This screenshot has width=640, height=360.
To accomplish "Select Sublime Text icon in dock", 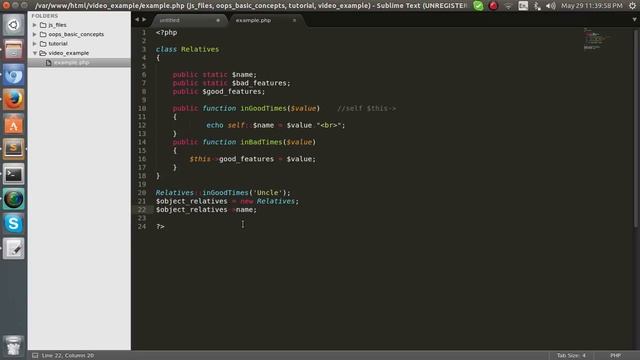I will pos(13,149).
